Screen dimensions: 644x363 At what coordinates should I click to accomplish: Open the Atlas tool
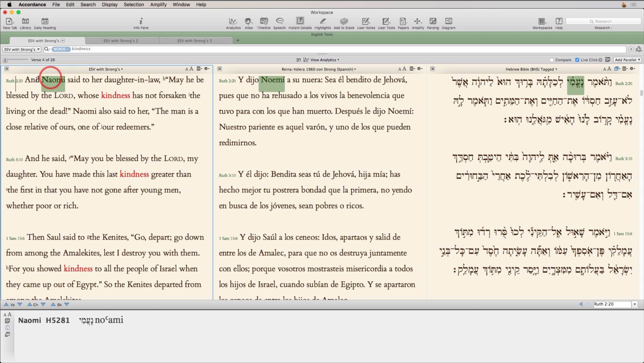248,23
